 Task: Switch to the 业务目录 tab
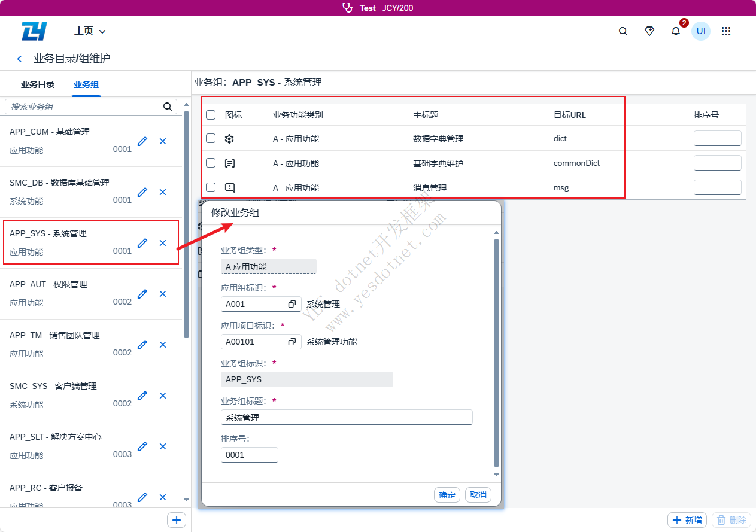[x=38, y=84]
